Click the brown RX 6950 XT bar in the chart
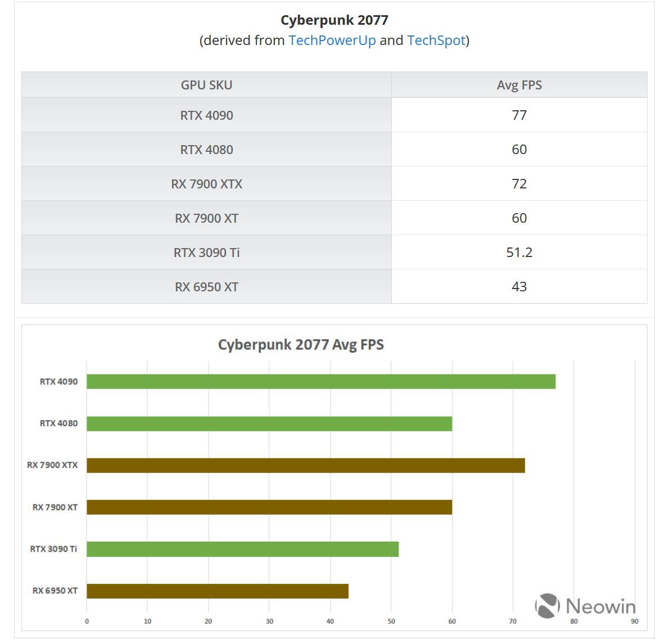 (x=218, y=591)
